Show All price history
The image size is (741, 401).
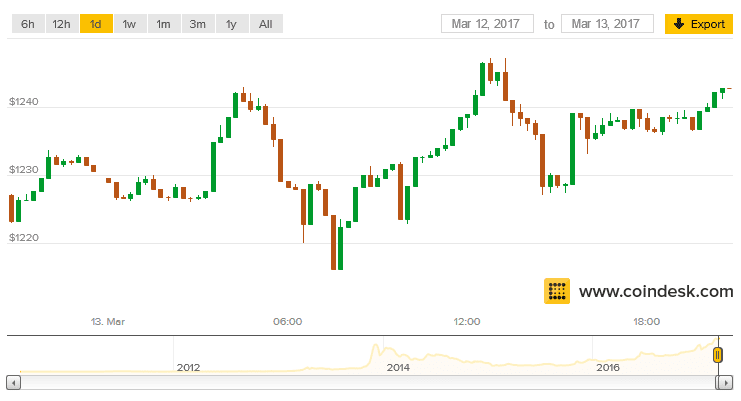click(265, 23)
